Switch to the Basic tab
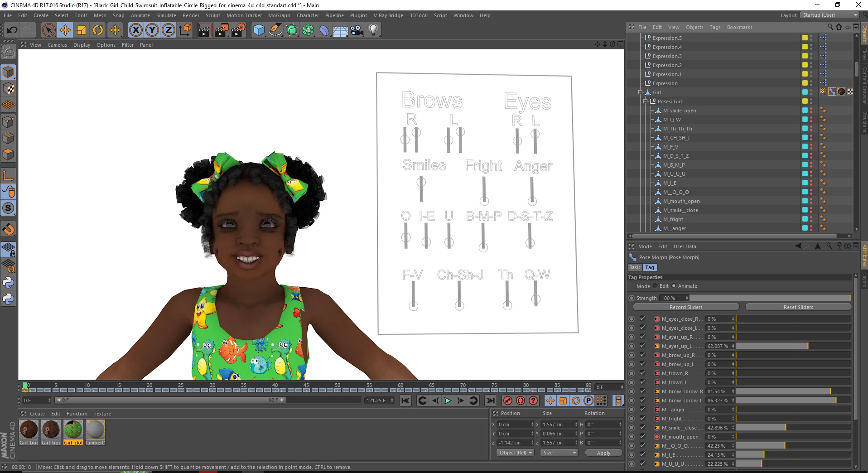This screenshot has width=868, height=473. pyautogui.click(x=635, y=268)
